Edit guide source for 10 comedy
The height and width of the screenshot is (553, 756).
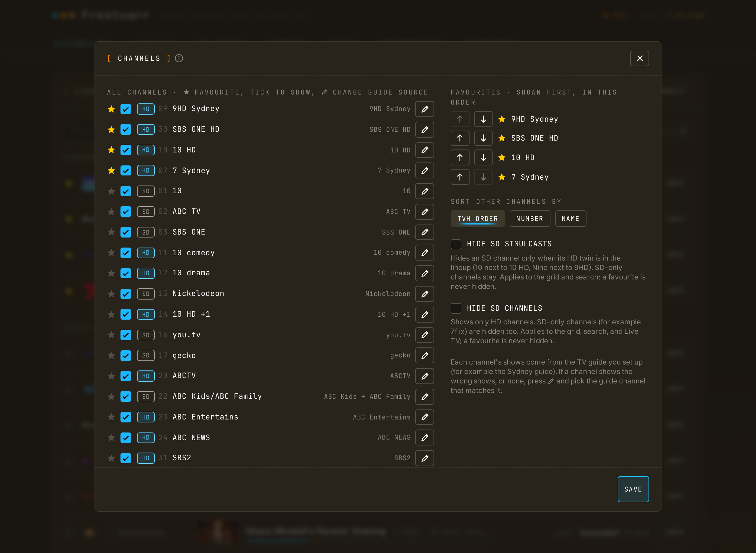click(424, 253)
